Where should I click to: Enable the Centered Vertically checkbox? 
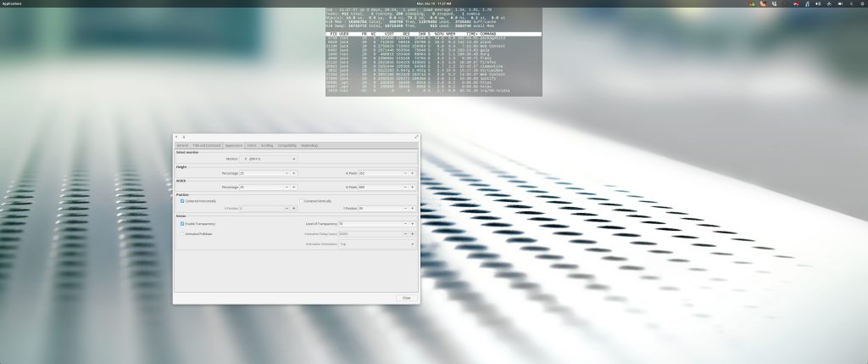point(301,201)
